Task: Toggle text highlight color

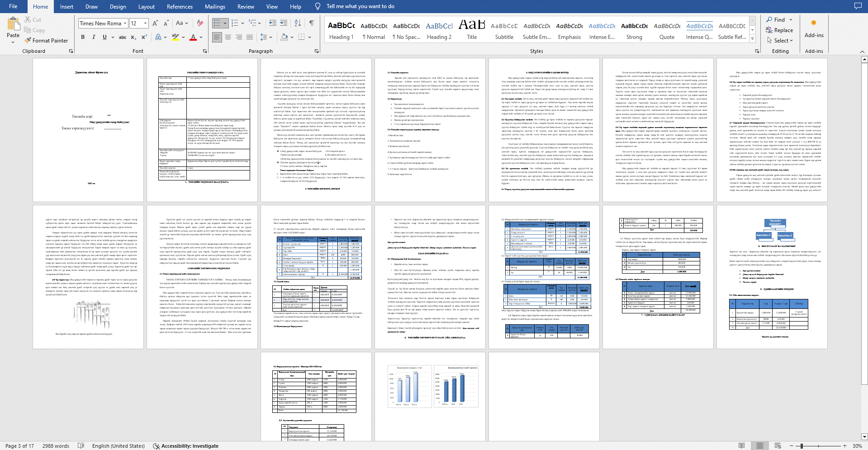Action: [x=175, y=37]
